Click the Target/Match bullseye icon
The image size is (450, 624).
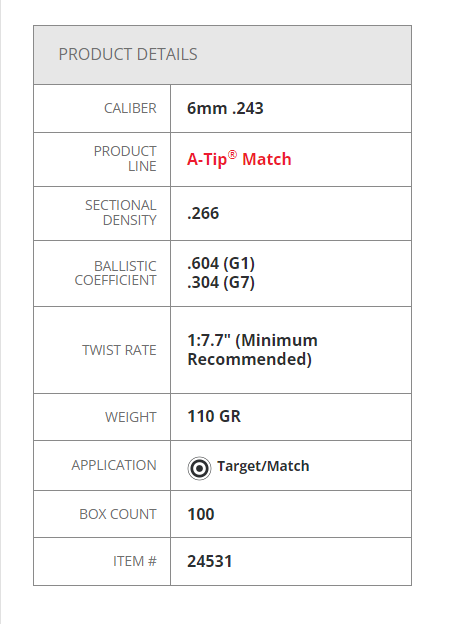199,468
